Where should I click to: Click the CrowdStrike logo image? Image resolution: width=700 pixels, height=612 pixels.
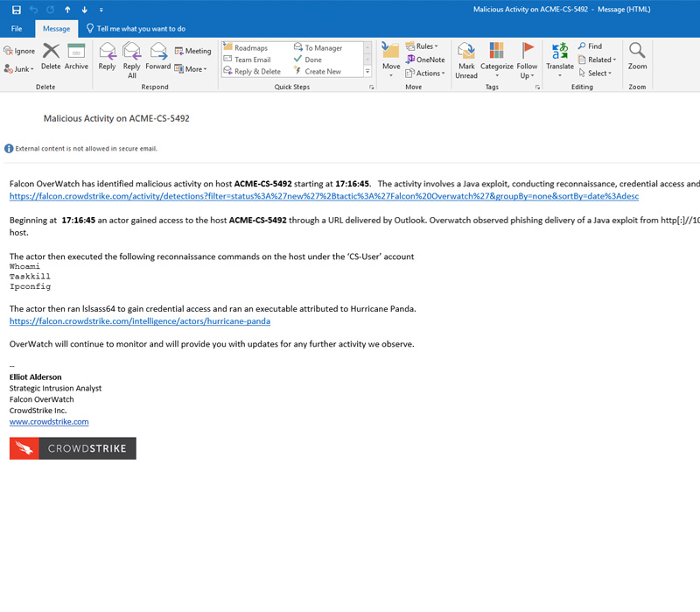73,448
